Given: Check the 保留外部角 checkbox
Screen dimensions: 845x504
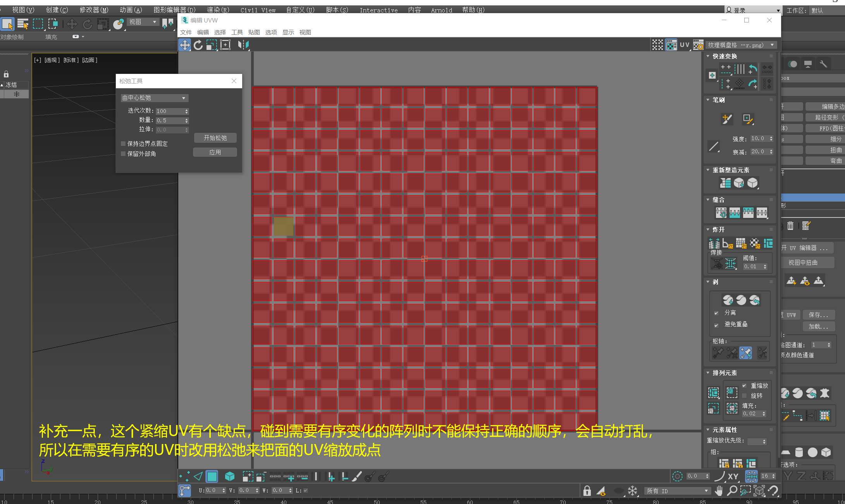Looking at the screenshot, I should pyautogui.click(x=123, y=154).
